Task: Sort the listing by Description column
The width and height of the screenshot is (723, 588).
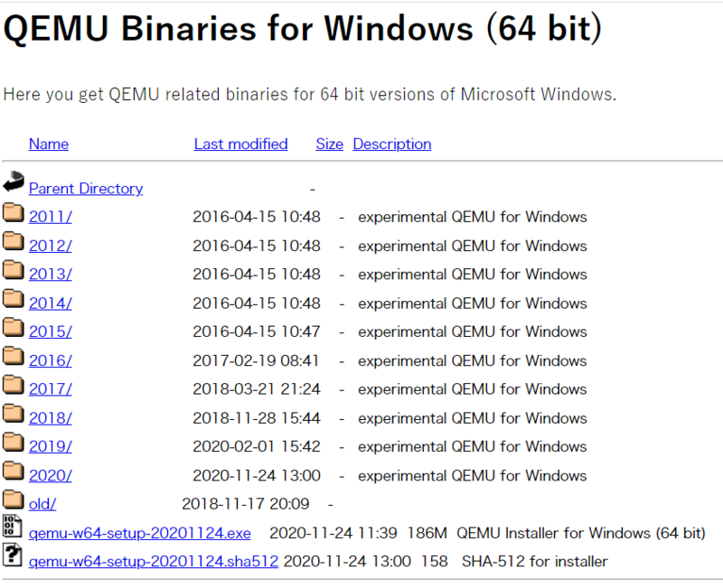Action: click(x=392, y=145)
